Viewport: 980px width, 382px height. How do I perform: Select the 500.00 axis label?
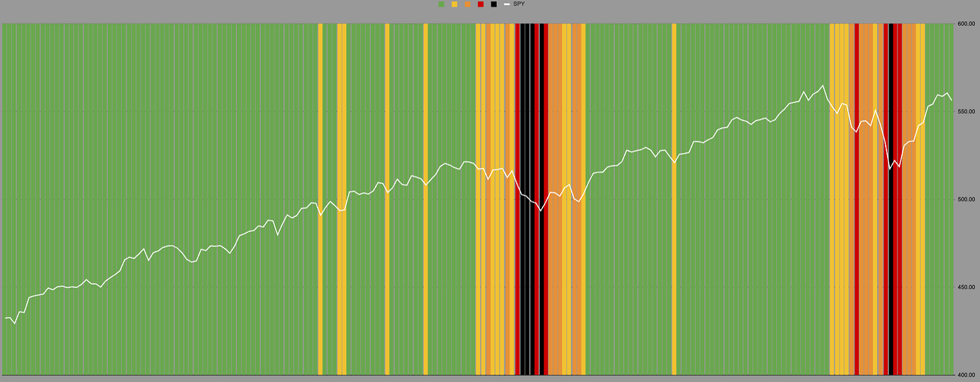tap(967, 200)
